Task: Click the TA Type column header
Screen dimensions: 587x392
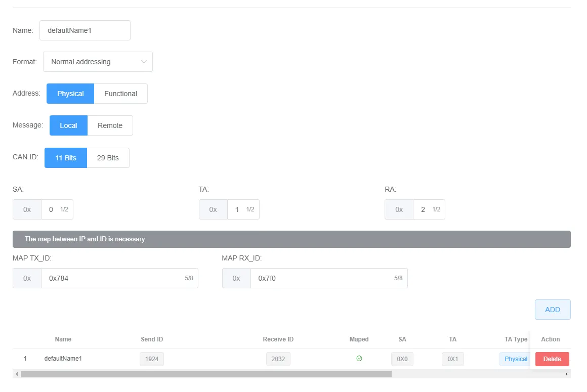Action: tap(516, 339)
